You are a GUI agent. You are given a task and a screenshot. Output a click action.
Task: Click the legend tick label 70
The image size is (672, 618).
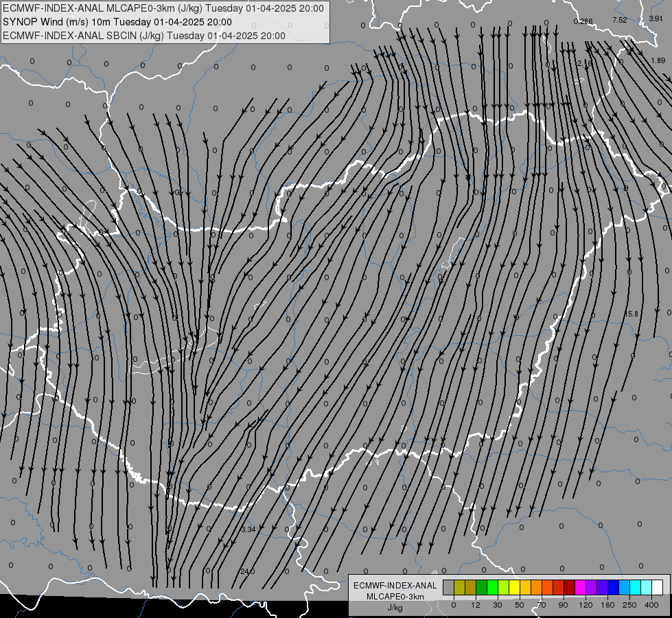542,605
